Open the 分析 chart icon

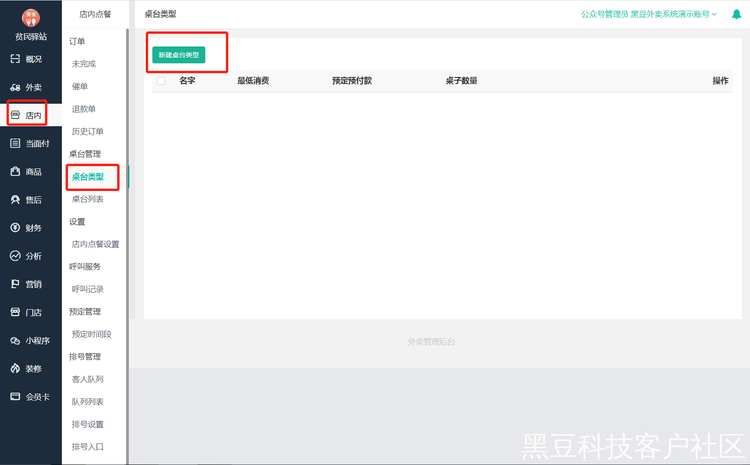(15, 256)
